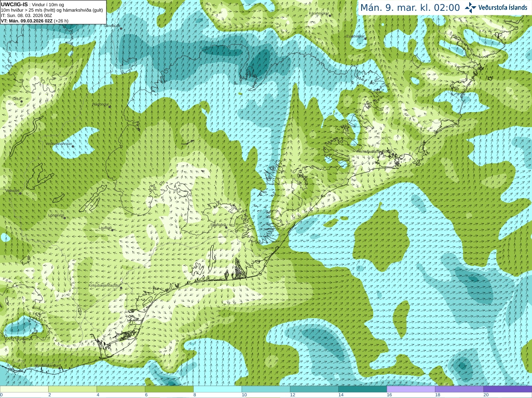Viewport: 532px width, 398px height.
Task: Click the Hágöngur station marker dot
Action: (110, 107)
